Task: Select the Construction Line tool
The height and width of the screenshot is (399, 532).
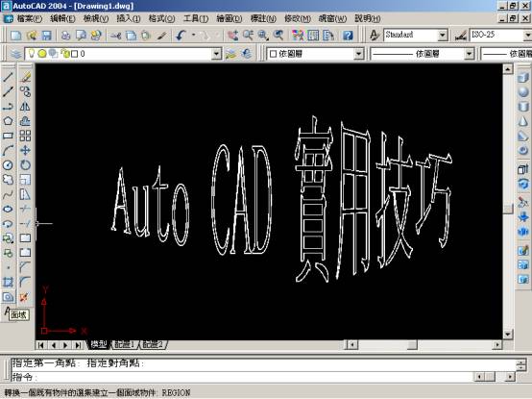Action: point(8,91)
